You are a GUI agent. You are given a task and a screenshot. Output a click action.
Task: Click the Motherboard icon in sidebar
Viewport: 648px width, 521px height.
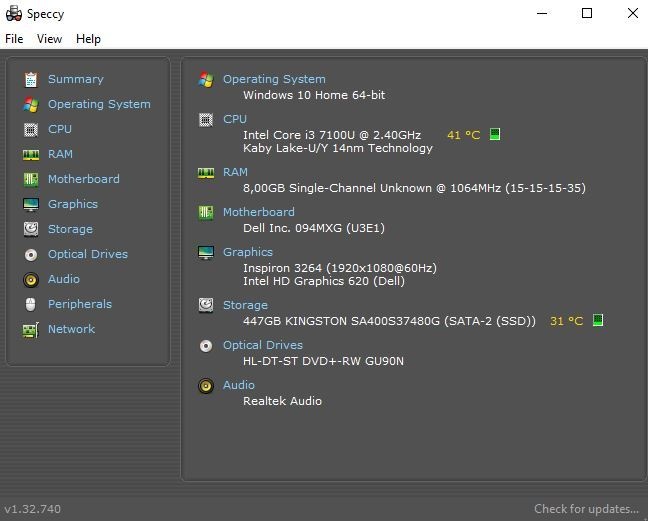coord(30,179)
